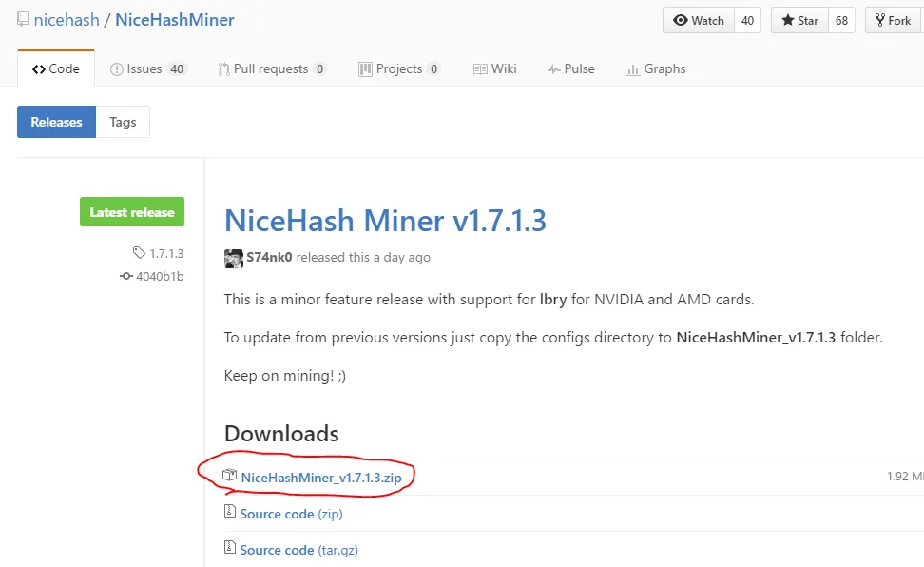The width and height of the screenshot is (924, 567).
Task: Click the package icon beside NiceHashMiner zip
Action: click(229, 475)
